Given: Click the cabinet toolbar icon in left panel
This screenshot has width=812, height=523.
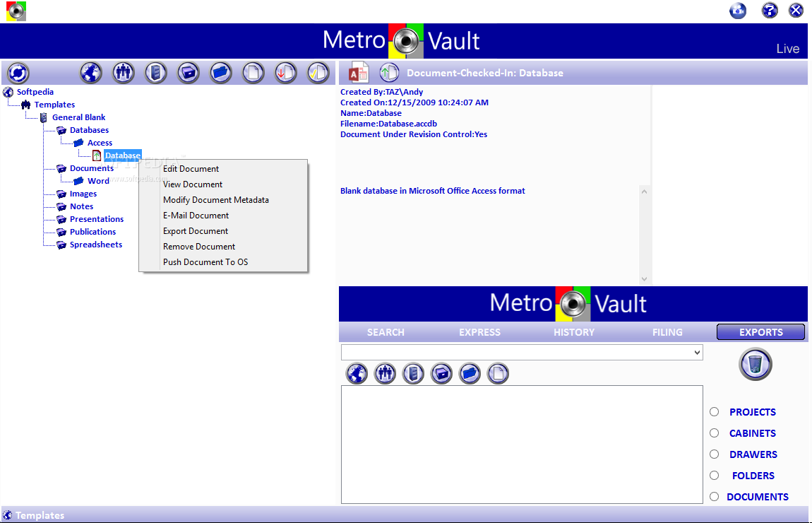Looking at the screenshot, I should pos(155,73).
